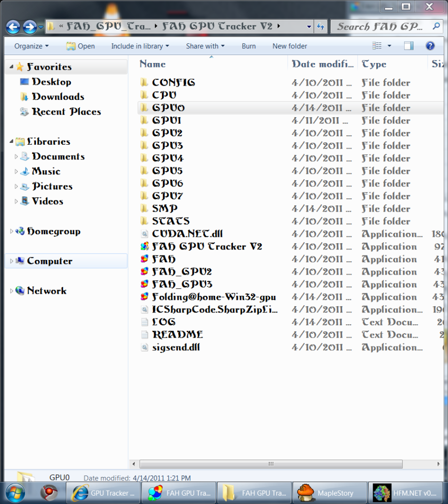
Task: Collapse the Libraries group
Action: point(11,141)
